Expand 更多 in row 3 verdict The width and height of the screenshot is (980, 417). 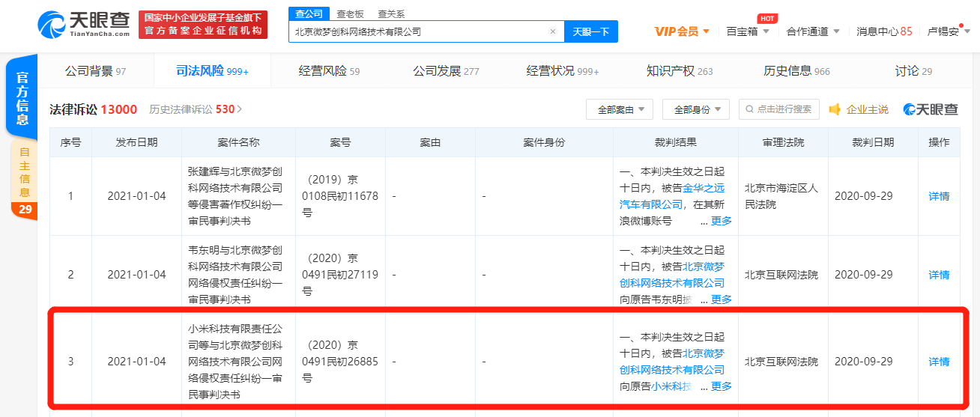721,386
